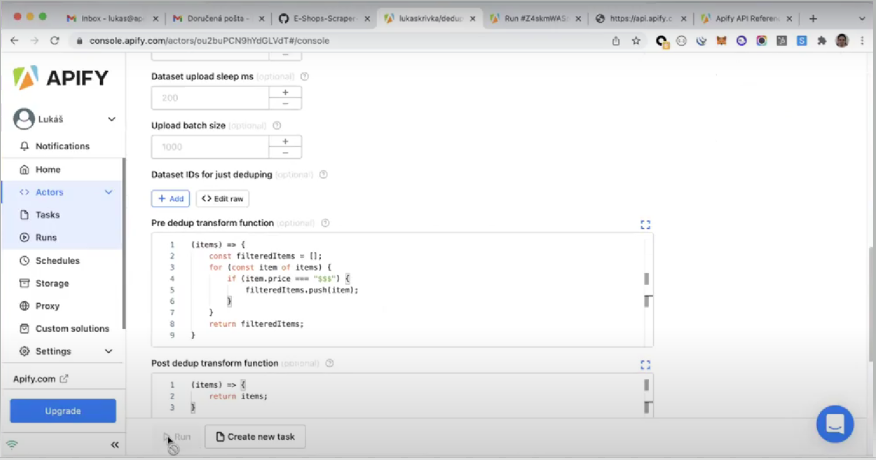Click Edit raw button
876x460 pixels.
[222, 198]
